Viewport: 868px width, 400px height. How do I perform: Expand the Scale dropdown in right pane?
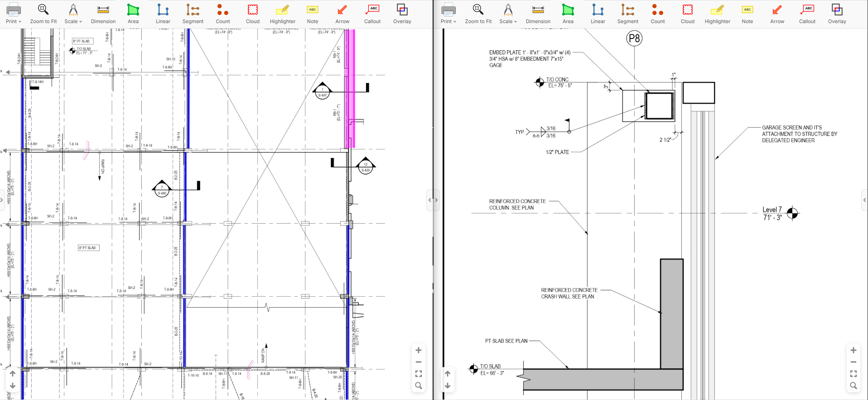[x=508, y=14]
